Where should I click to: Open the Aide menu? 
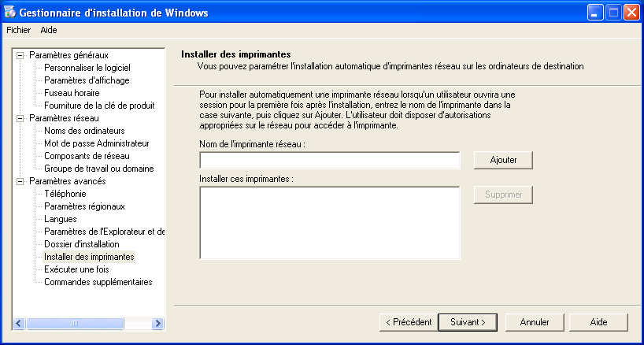click(49, 30)
